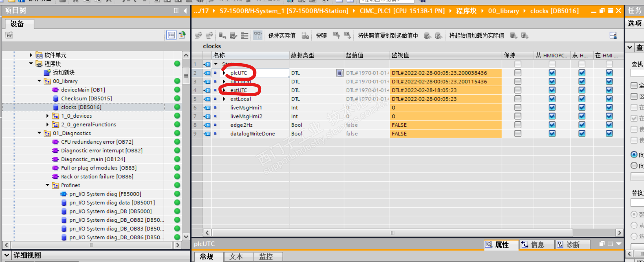This screenshot has width=644, height=262.
Task: Click project tree horizontal scrollbar thumb
Action: click(x=91, y=245)
